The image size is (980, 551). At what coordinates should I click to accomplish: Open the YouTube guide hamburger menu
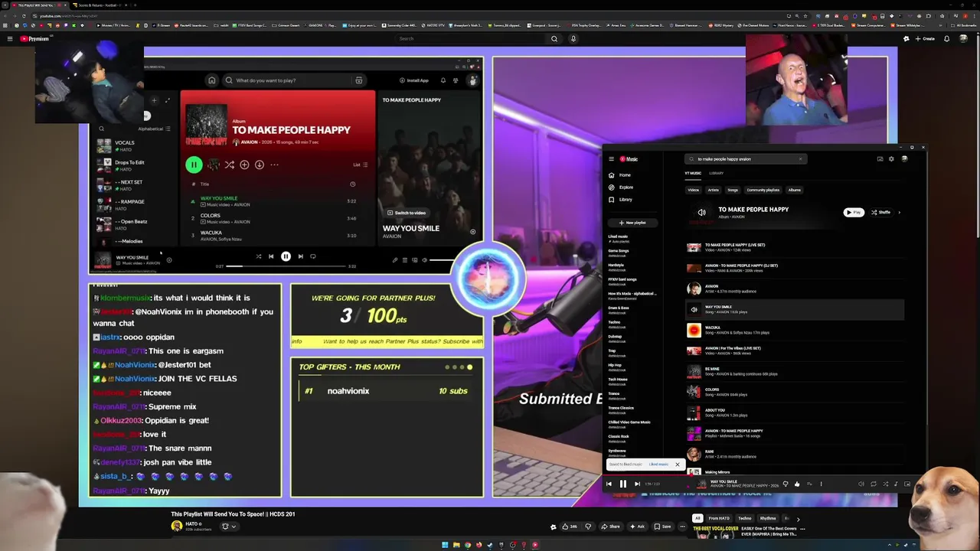(x=9, y=39)
